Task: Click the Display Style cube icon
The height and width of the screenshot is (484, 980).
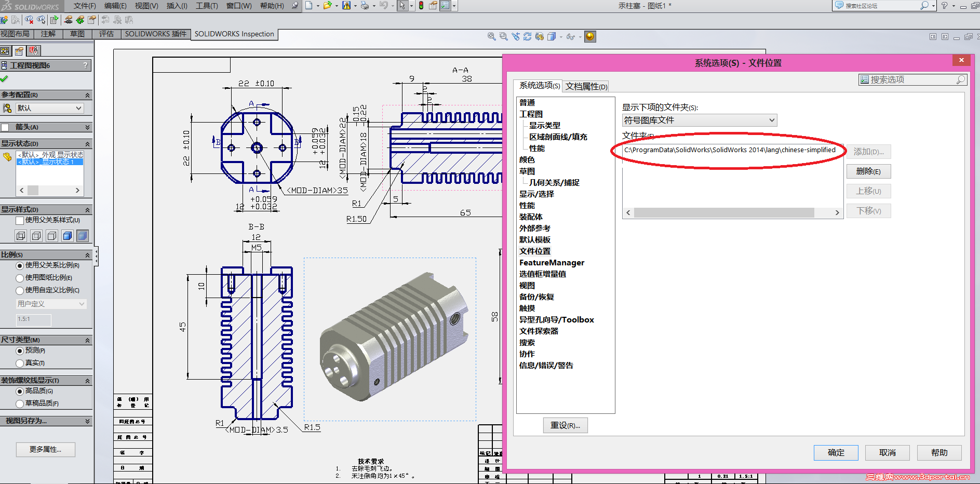Action: [x=552, y=36]
